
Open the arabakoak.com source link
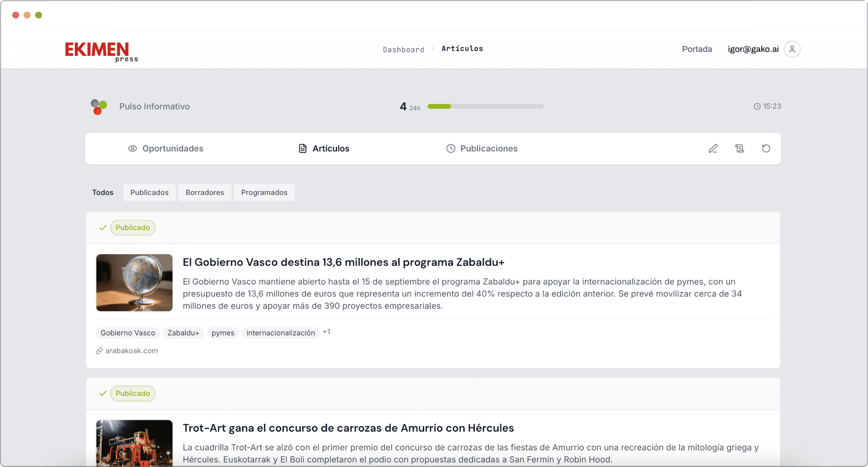coord(131,351)
